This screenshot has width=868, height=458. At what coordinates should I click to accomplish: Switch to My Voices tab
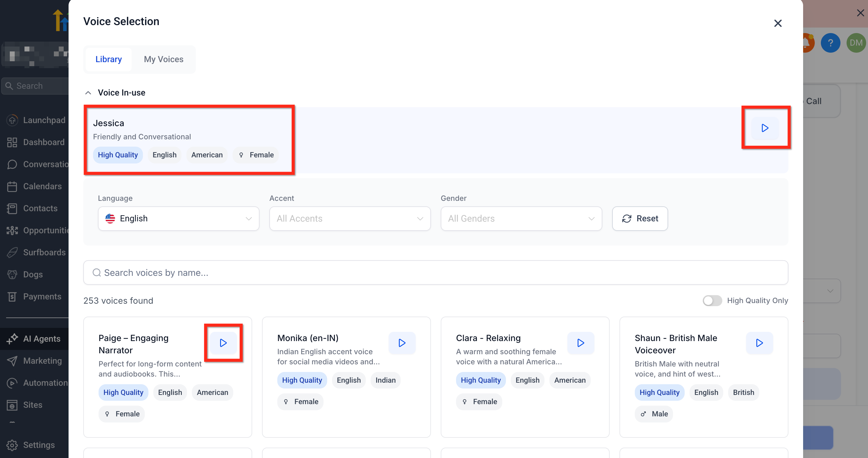click(x=163, y=59)
